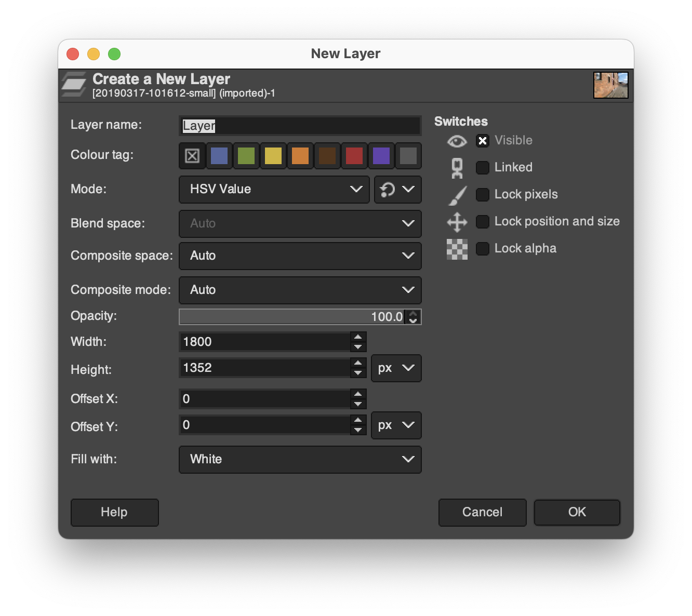692x616 pixels.
Task: Click the chain icon beside Linked
Action: [457, 168]
